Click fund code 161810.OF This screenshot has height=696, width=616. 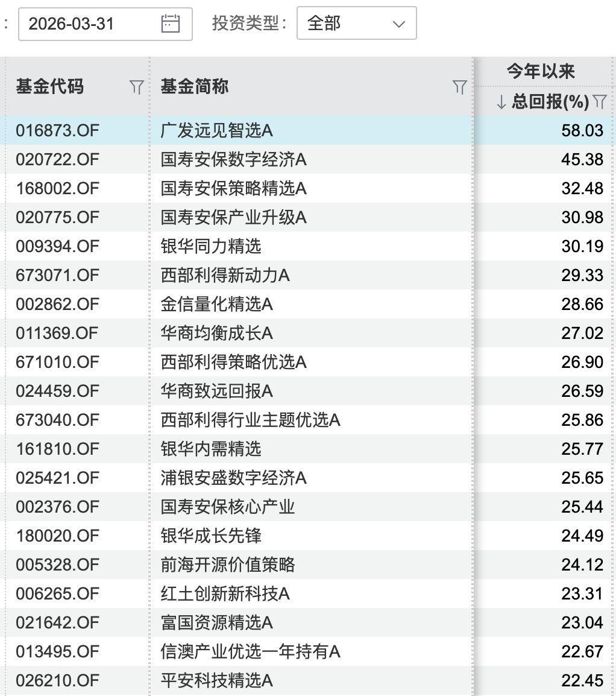click(x=57, y=449)
